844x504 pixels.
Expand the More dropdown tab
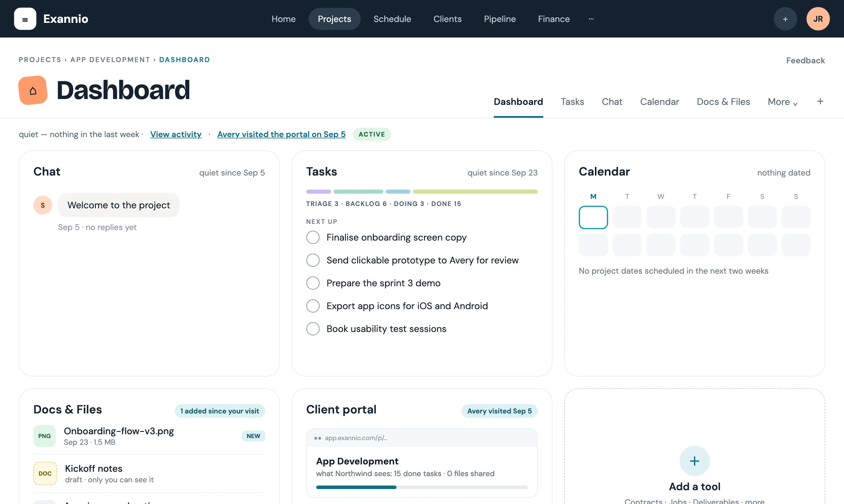782,102
